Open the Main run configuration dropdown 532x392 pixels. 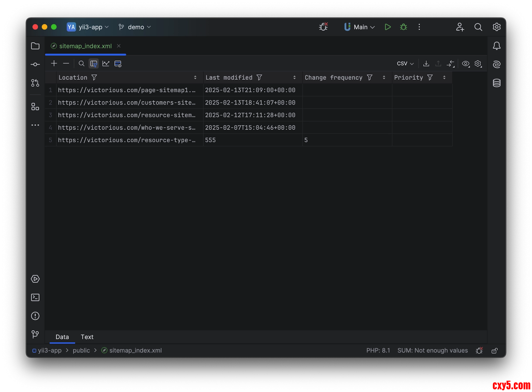click(x=360, y=27)
